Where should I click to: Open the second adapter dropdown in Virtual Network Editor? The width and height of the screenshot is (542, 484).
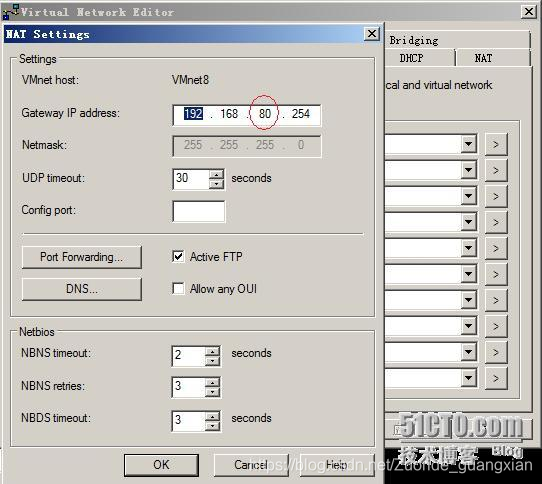tap(468, 170)
